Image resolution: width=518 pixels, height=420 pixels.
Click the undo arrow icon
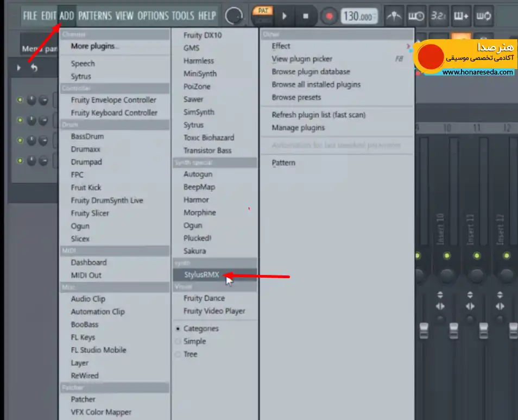click(x=34, y=68)
